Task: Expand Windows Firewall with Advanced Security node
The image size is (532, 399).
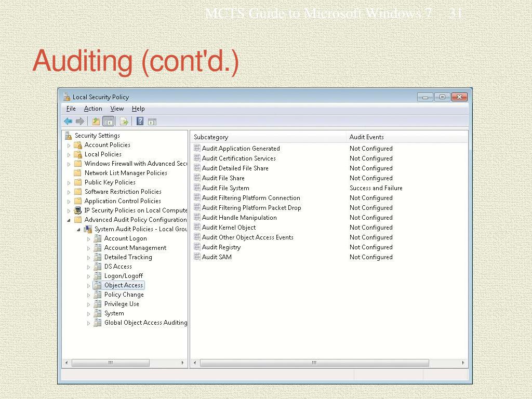Action: (x=69, y=164)
